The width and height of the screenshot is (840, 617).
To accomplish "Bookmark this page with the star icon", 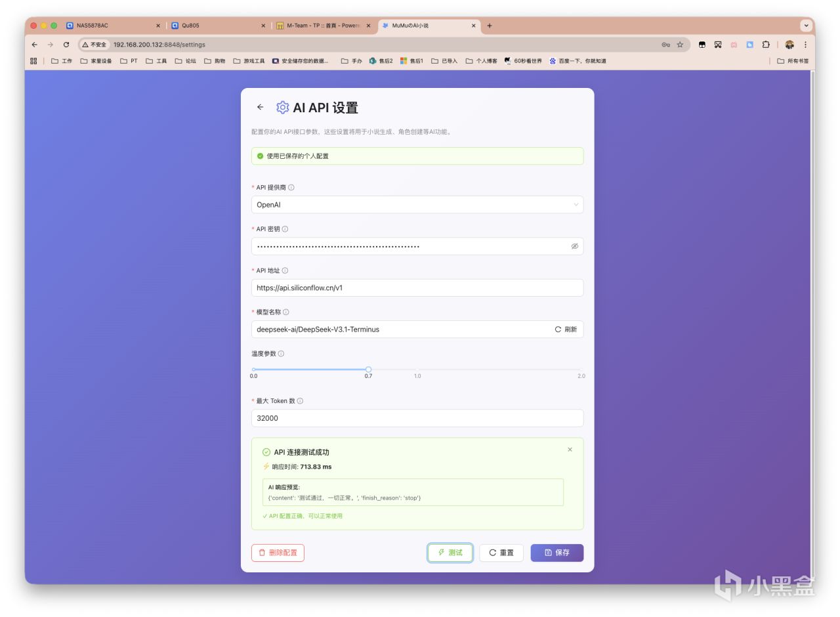I will click(680, 45).
